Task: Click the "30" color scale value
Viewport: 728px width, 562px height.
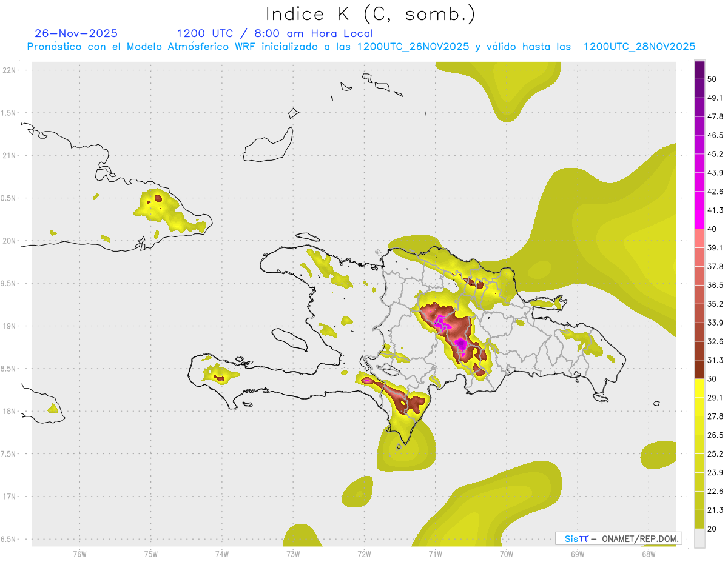Action: click(x=712, y=378)
